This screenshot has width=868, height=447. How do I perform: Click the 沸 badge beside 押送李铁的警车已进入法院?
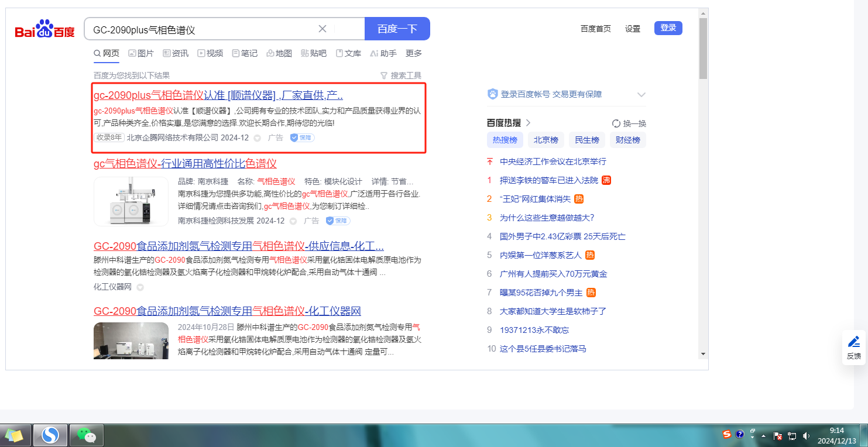pos(606,180)
